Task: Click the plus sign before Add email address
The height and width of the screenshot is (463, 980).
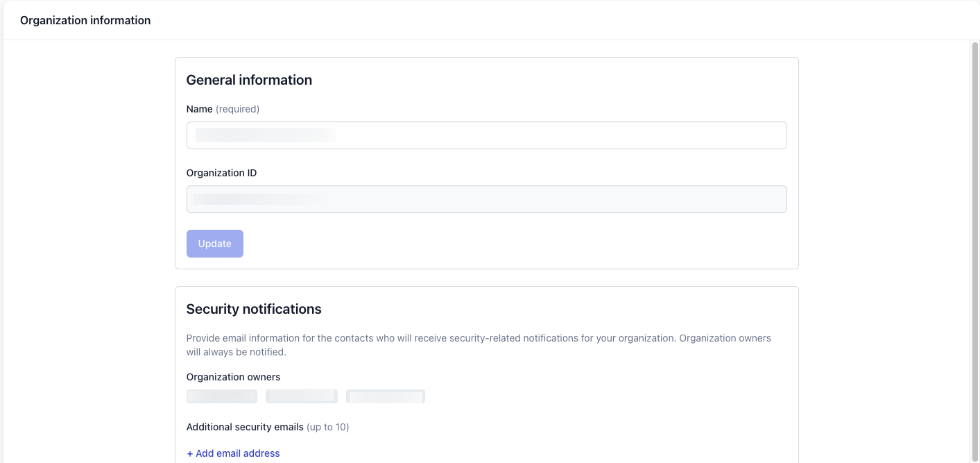Action: coord(190,453)
